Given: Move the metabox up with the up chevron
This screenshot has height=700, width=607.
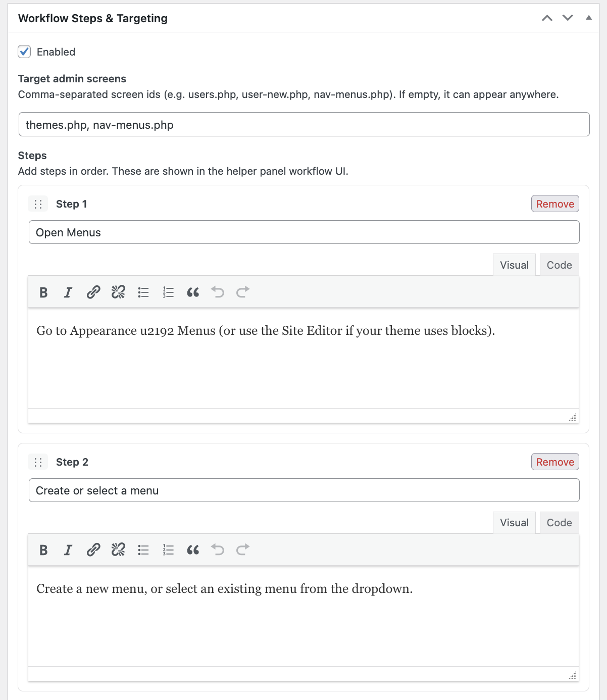Looking at the screenshot, I should coord(546,18).
